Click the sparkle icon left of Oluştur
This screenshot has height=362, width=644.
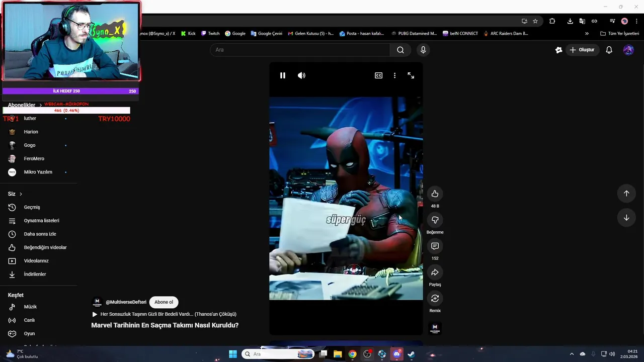pos(558,50)
